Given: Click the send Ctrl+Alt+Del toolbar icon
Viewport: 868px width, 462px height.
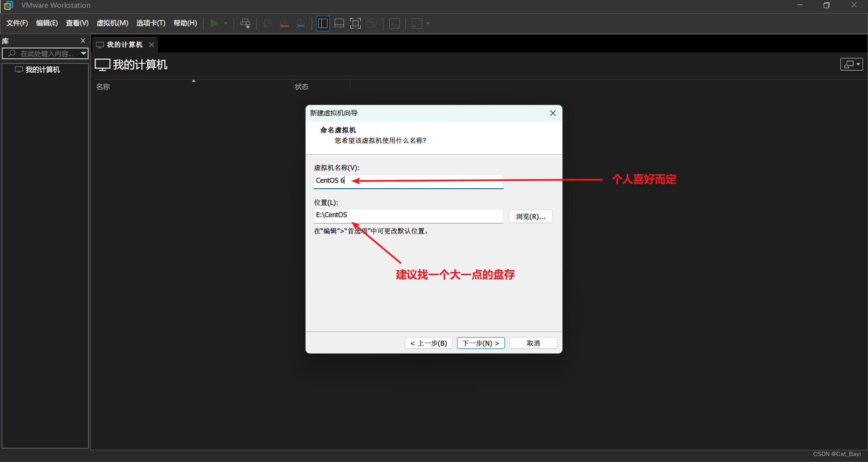Looking at the screenshot, I should tap(245, 24).
